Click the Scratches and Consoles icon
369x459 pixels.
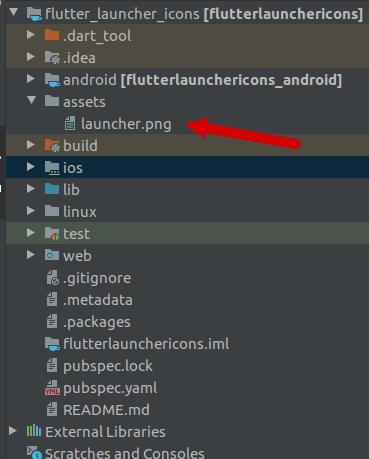34,453
